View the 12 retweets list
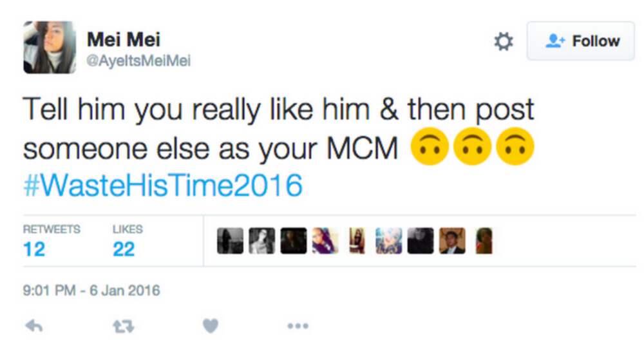The image size is (644, 355). [x=51, y=241]
